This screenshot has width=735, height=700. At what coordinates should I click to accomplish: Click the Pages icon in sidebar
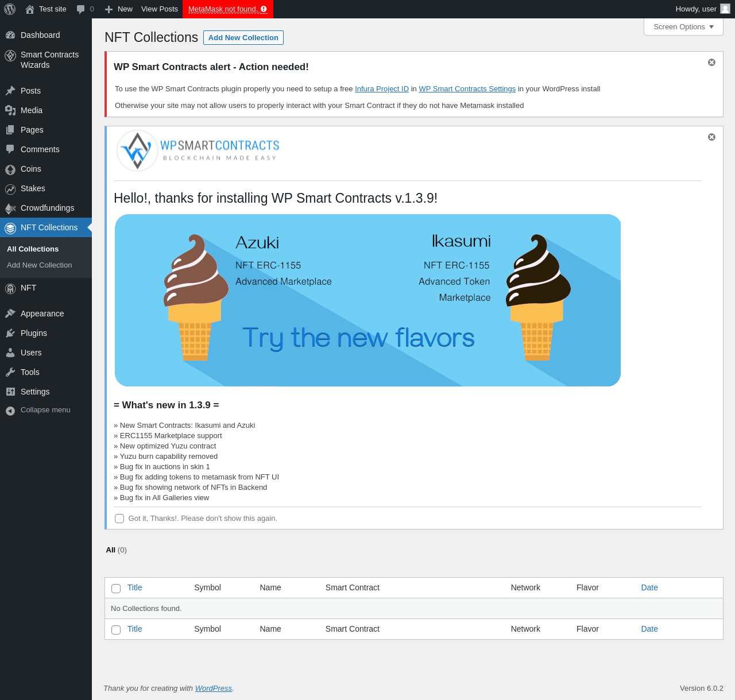click(x=10, y=130)
